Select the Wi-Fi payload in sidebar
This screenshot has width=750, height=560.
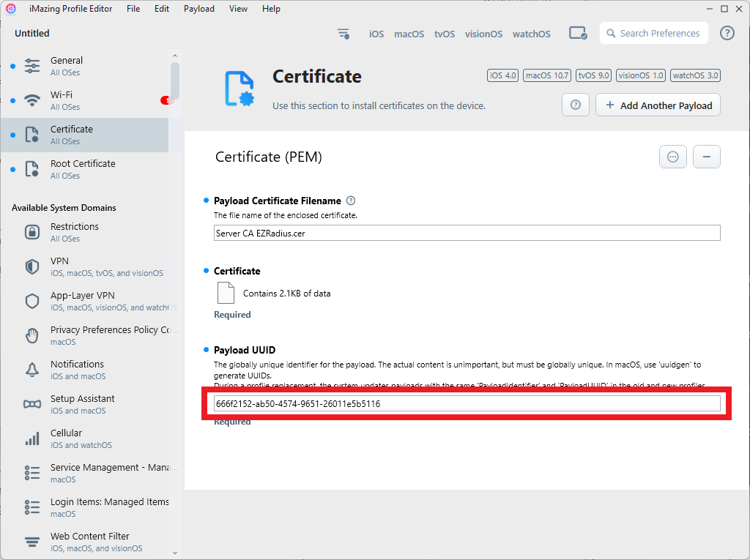[x=85, y=100]
